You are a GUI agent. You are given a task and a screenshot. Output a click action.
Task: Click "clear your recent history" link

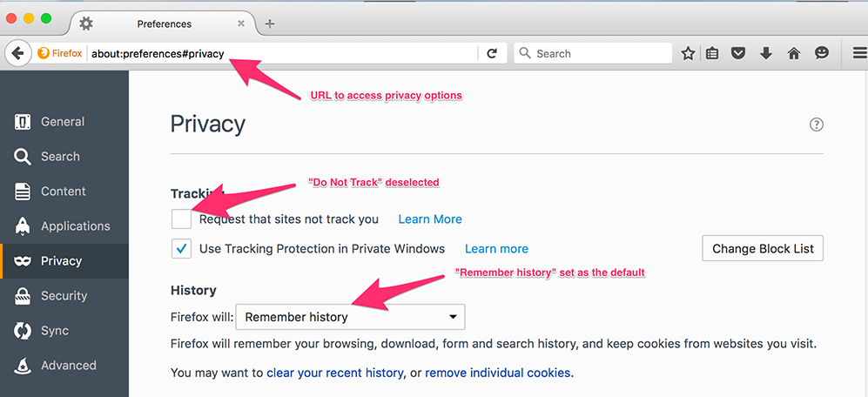tap(334, 373)
